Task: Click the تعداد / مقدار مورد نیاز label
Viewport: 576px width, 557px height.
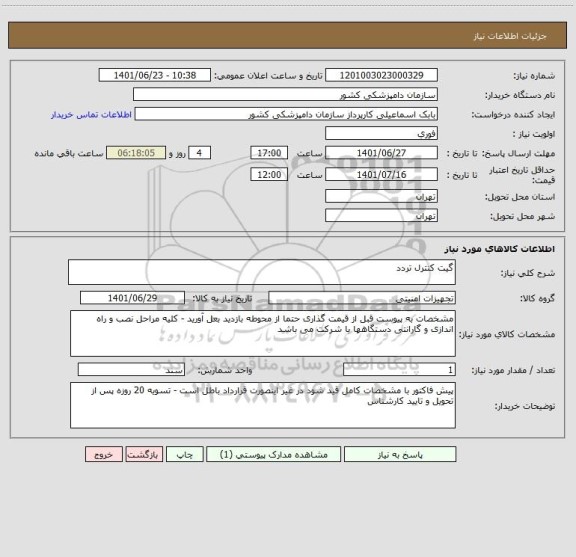Action: pos(513,370)
